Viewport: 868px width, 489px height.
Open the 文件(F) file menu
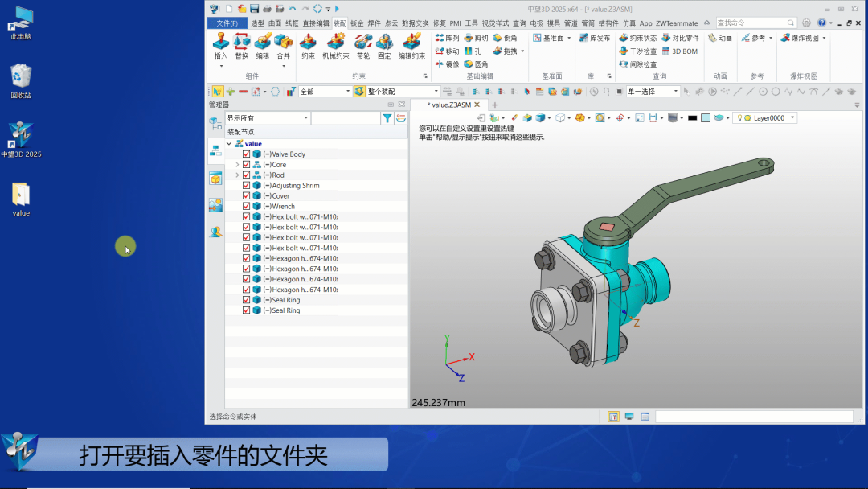(x=227, y=23)
